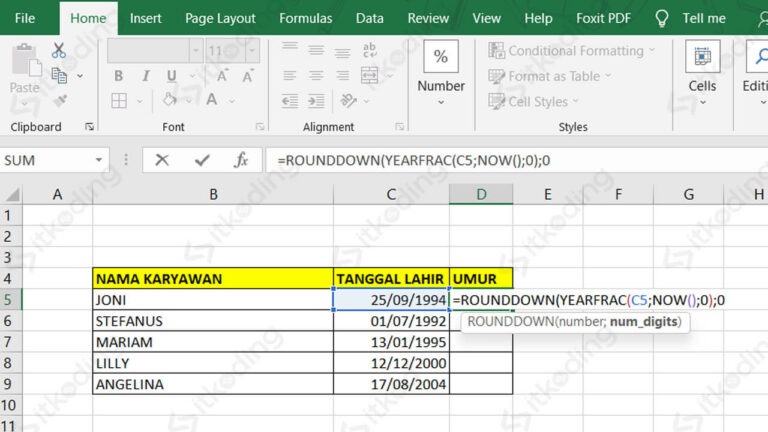The width and height of the screenshot is (768, 432).
Task: Open the Page Layout tab
Action: [x=220, y=18]
